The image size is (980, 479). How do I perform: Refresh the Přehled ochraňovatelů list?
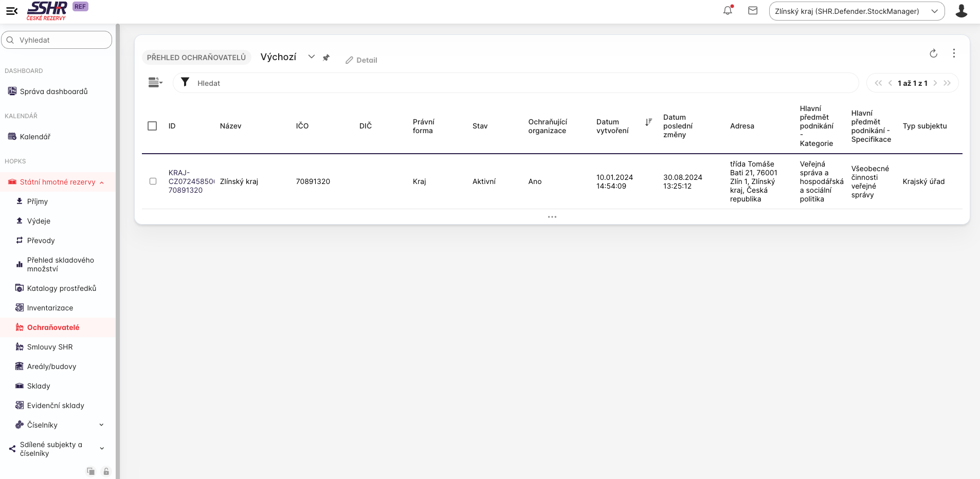tap(933, 53)
